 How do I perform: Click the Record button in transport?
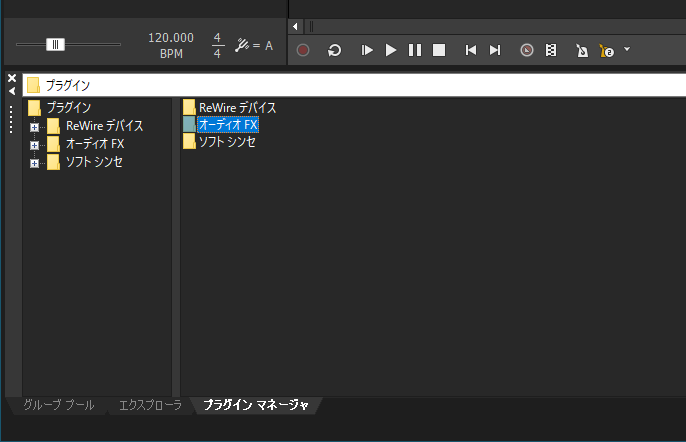coord(303,49)
